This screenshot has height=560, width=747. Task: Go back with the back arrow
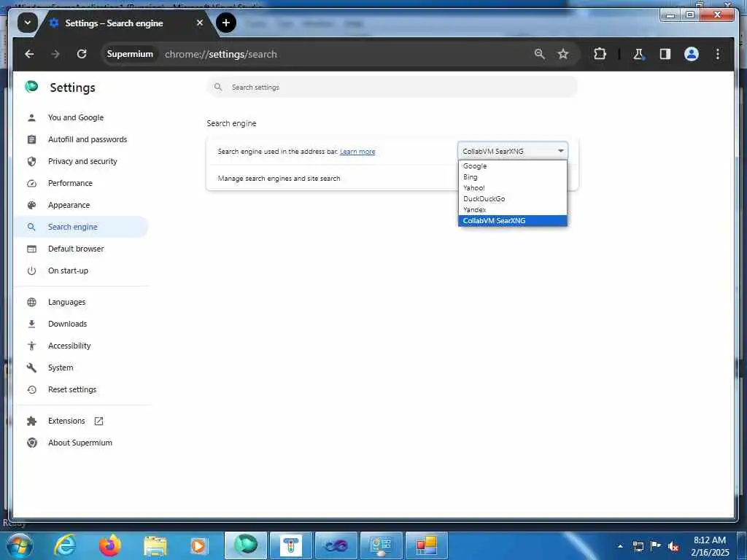(29, 54)
